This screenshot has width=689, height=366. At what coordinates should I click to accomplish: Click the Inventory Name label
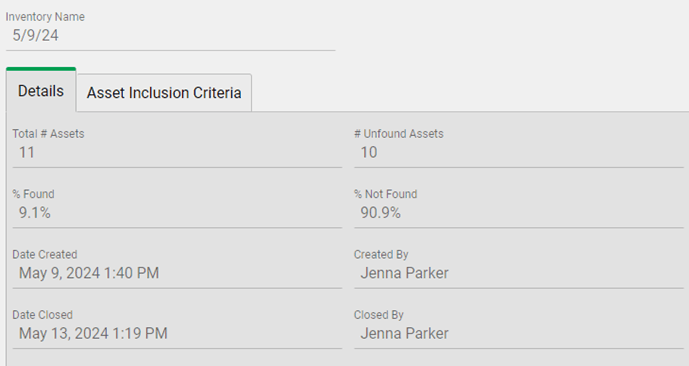click(45, 17)
